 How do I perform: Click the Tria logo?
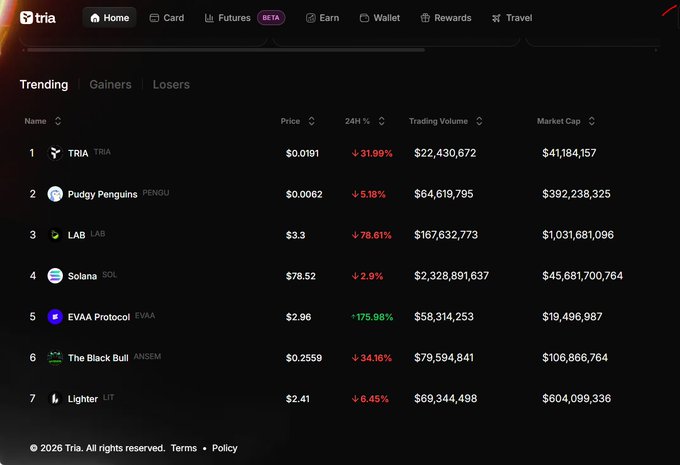[38, 18]
